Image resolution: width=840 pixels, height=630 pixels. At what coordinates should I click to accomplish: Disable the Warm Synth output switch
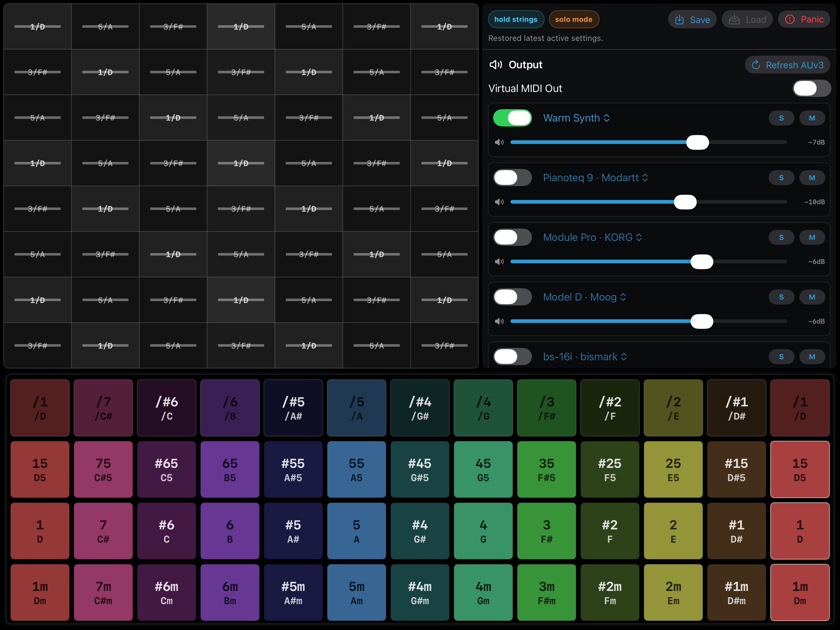512,118
